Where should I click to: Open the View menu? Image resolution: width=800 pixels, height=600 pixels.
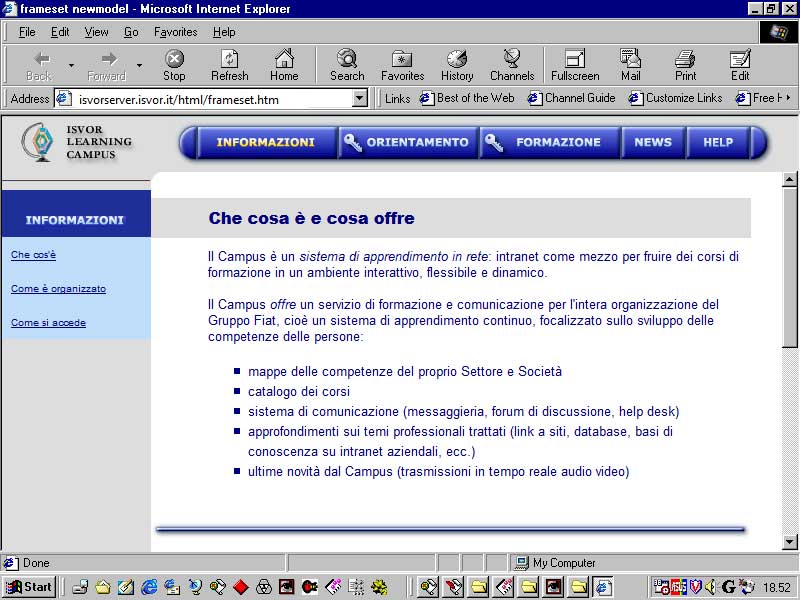tap(96, 32)
